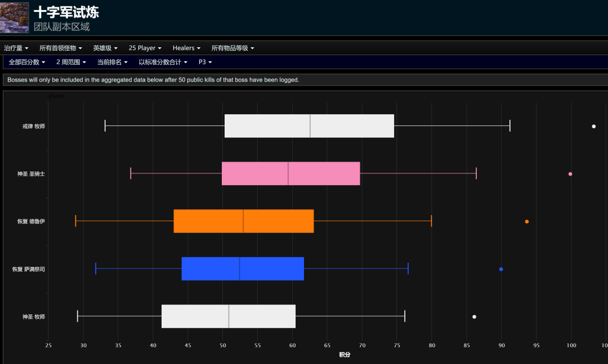Click the pink 神圣 圣骑士 outlier dot
Viewport: 608px width, 364px height.
pyautogui.click(x=570, y=174)
